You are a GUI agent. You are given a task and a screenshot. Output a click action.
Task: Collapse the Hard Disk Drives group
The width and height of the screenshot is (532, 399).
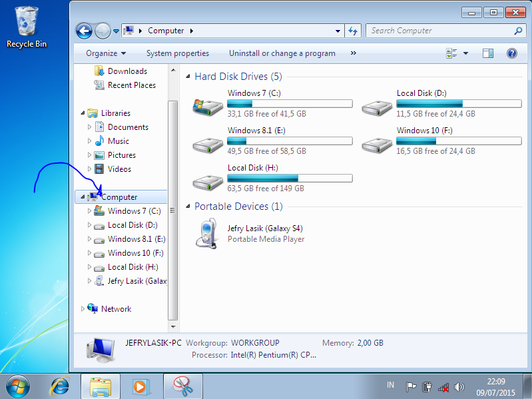tap(188, 77)
